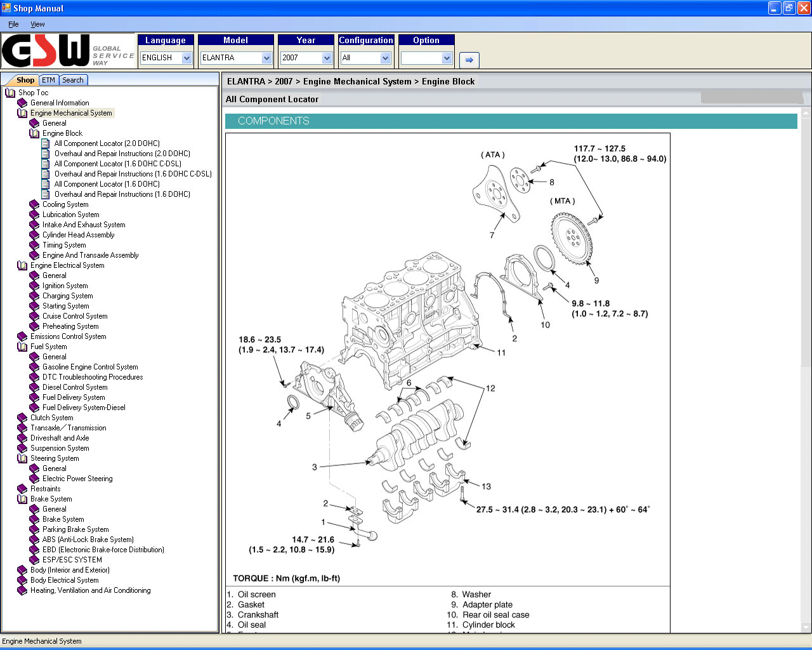
Task: Click book icon beside ESP/ESC SYSTEM
Action: (x=34, y=560)
